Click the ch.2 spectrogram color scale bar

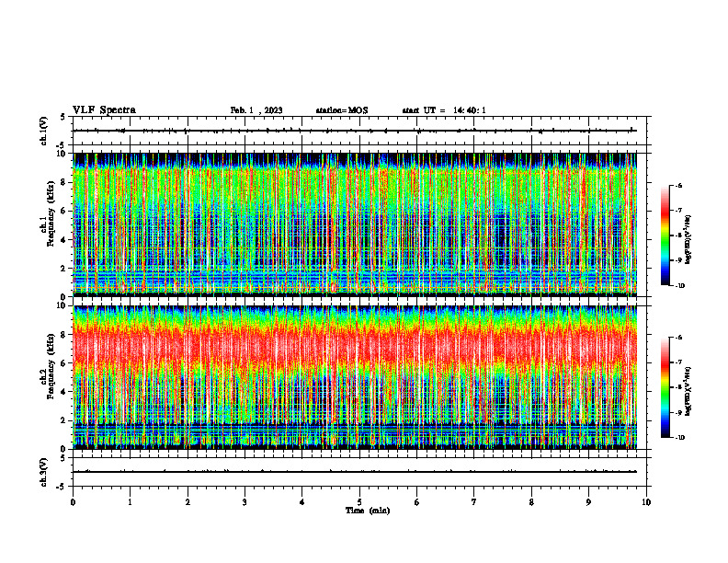pyautogui.click(x=665, y=387)
